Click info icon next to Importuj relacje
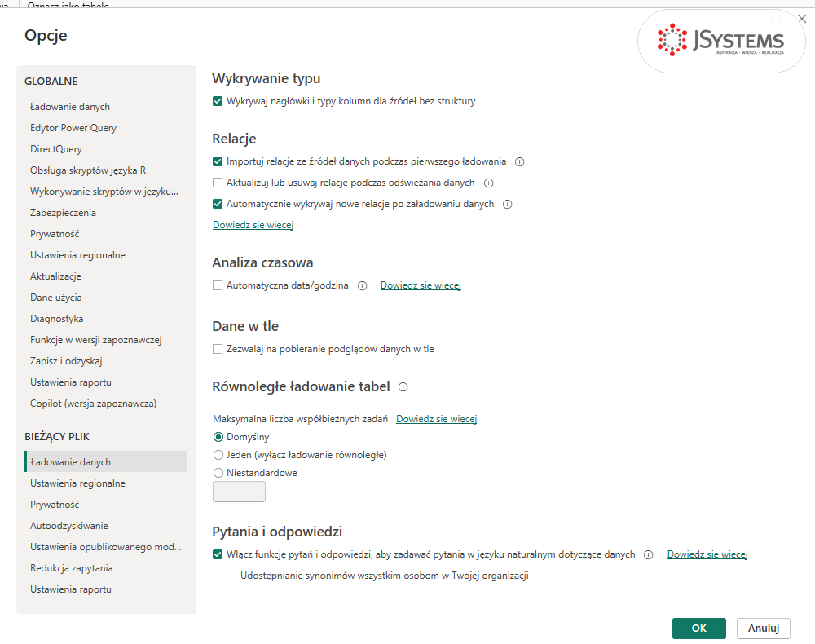Image resolution: width=815 pixels, height=644 pixels. pyautogui.click(x=519, y=161)
